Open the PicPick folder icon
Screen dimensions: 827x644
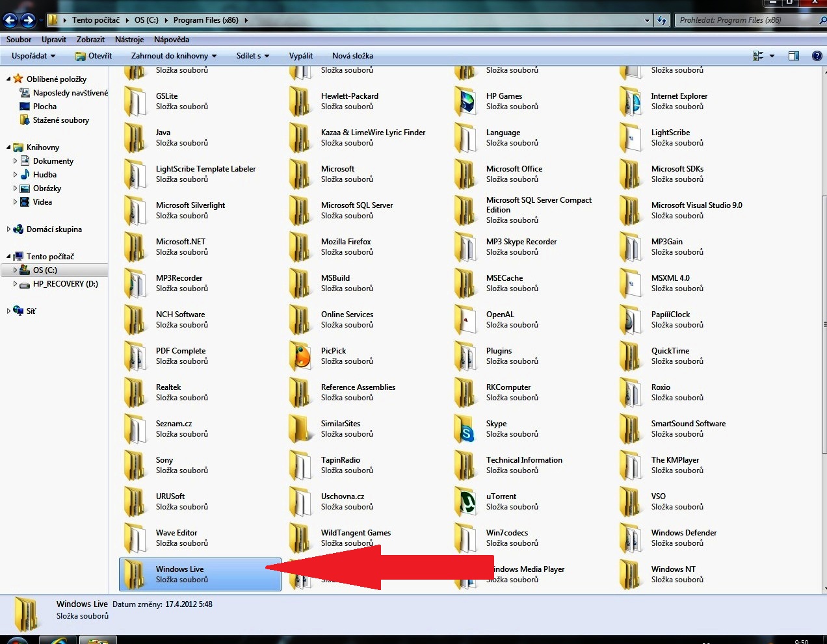click(x=300, y=355)
